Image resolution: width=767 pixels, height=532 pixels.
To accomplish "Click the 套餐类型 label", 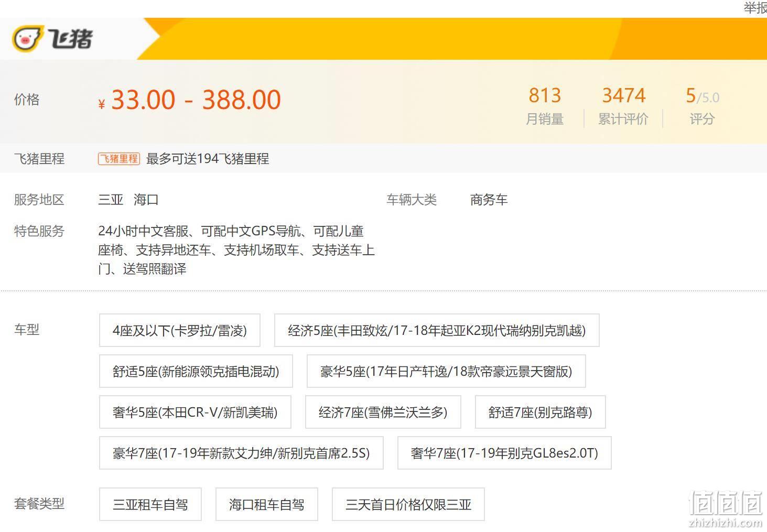I will coord(39,504).
